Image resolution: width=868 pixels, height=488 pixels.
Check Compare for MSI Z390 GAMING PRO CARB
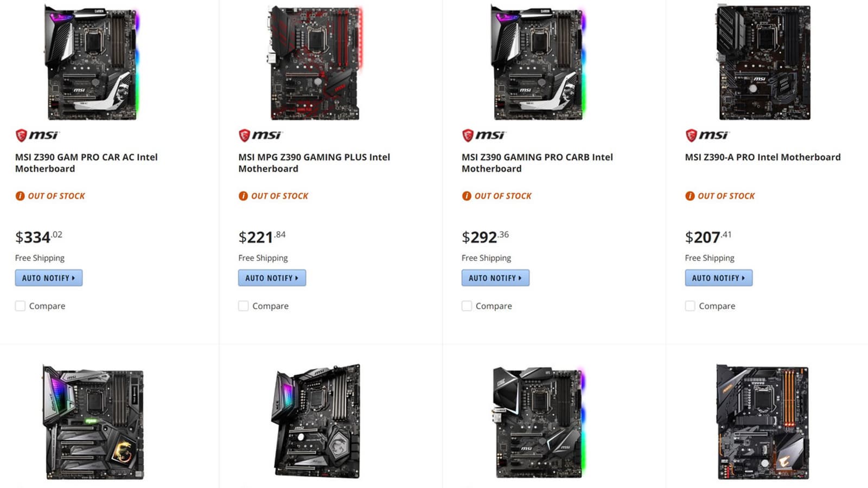coord(467,306)
